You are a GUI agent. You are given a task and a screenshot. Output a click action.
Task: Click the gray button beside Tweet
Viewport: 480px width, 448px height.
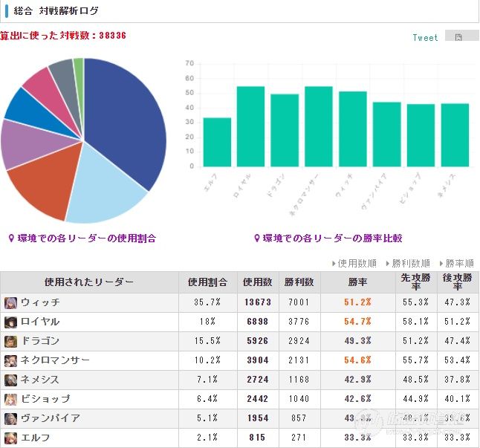coord(461,36)
